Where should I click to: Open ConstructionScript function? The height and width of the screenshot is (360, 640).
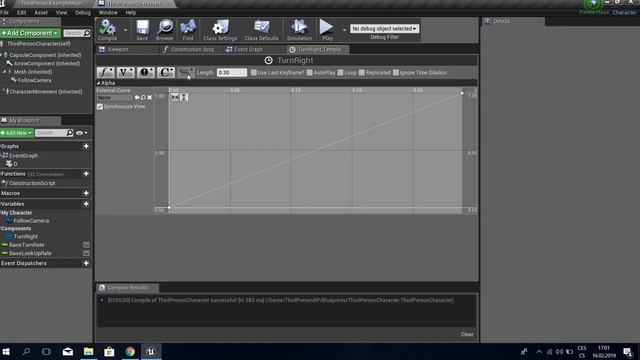click(x=32, y=183)
